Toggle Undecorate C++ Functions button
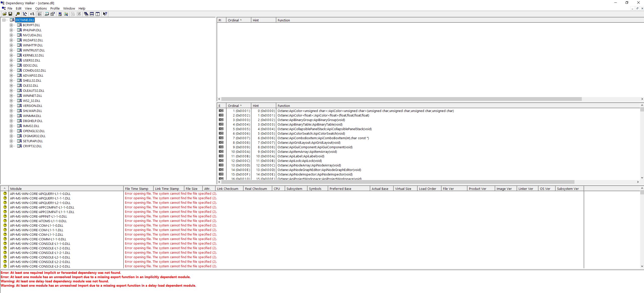644x293 pixels. click(x=40, y=14)
